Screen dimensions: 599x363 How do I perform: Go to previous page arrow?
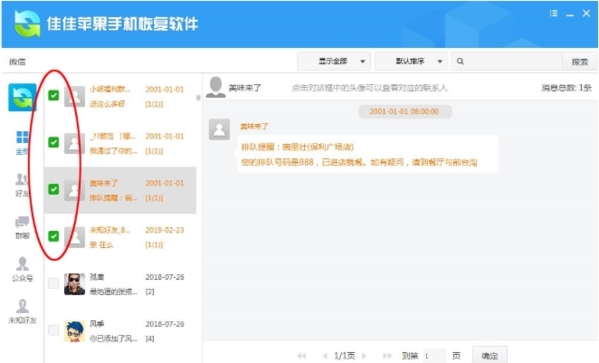[325, 356]
